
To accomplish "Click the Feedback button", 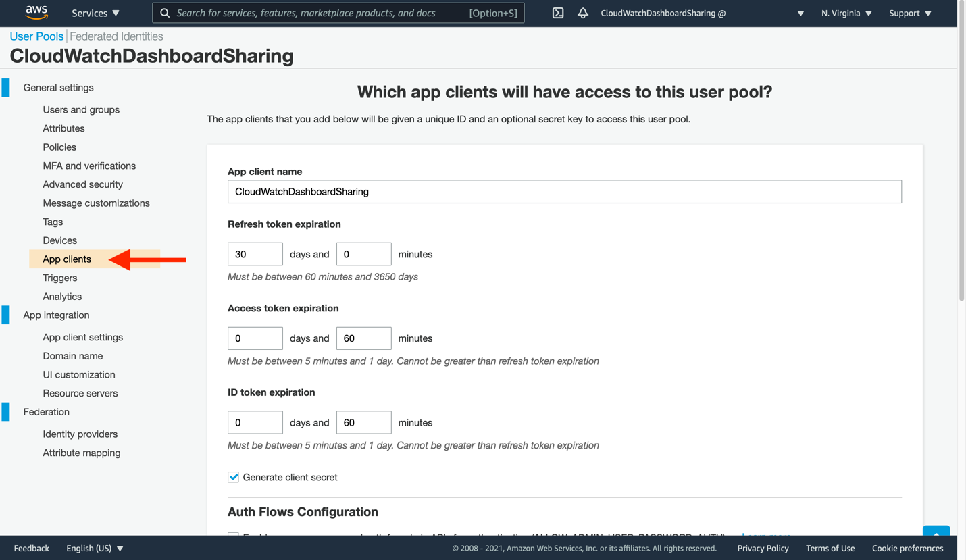I will click(x=31, y=548).
